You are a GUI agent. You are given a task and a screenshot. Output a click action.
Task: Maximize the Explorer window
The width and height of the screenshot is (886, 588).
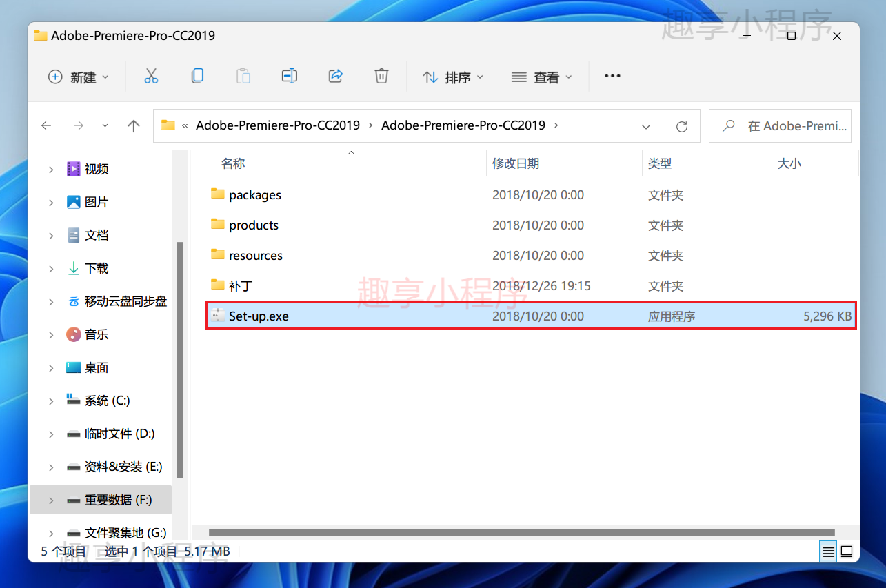click(792, 36)
